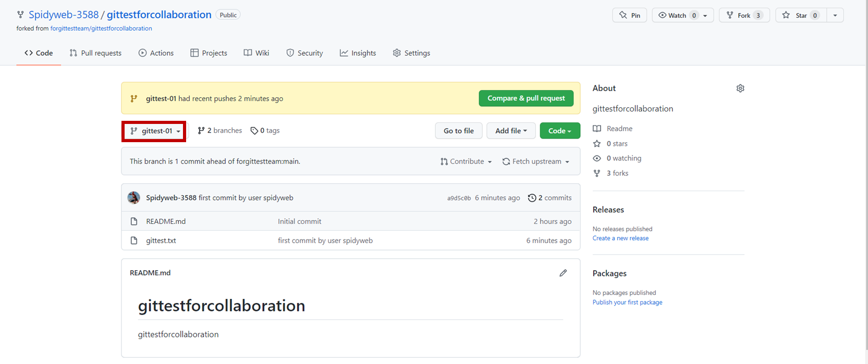
Task: View the 2 branches link
Action: [x=219, y=131]
